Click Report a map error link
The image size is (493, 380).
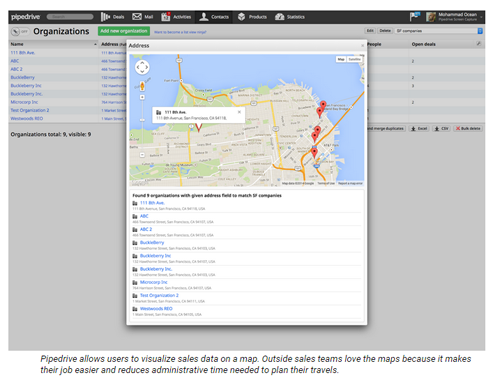(x=350, y=183)
